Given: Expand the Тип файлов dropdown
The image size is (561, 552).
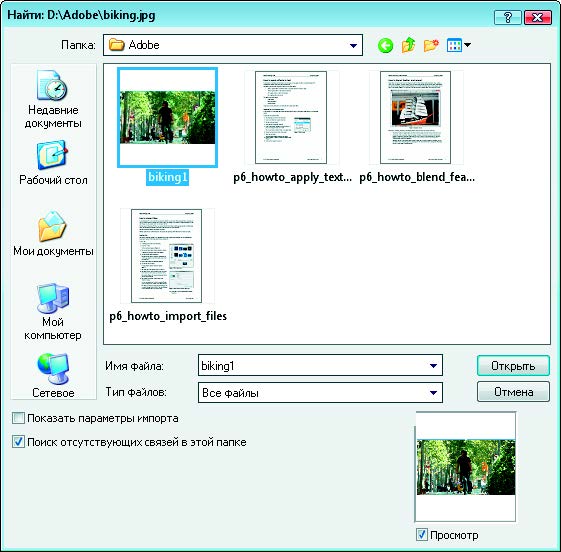Looking at the screenshot, I should (x=433, y=392).
